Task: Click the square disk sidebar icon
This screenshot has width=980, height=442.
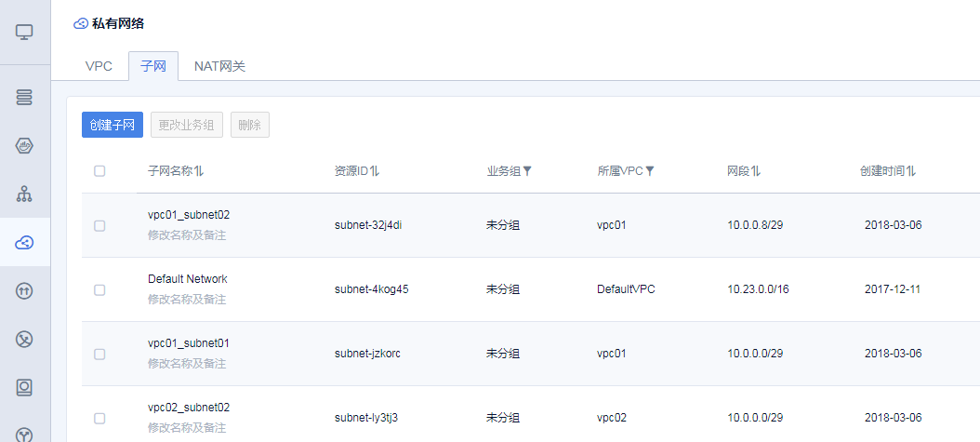Action: 25,387
